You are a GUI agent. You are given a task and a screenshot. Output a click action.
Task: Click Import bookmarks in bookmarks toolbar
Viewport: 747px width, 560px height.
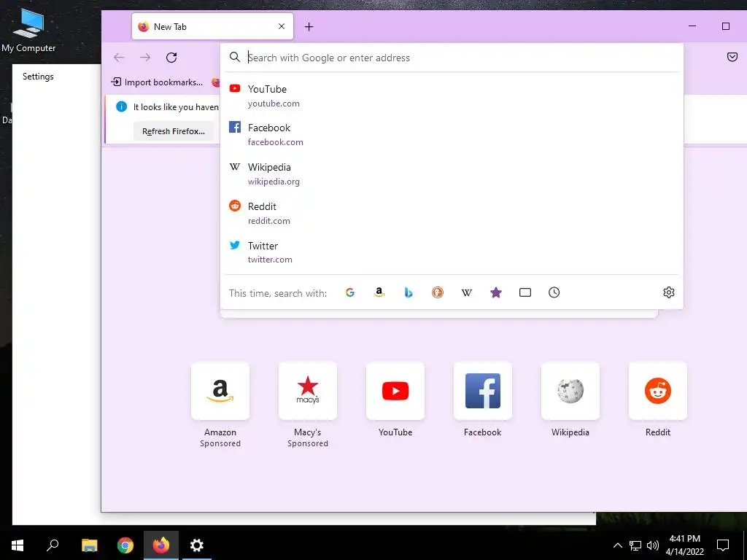[157, 82]
